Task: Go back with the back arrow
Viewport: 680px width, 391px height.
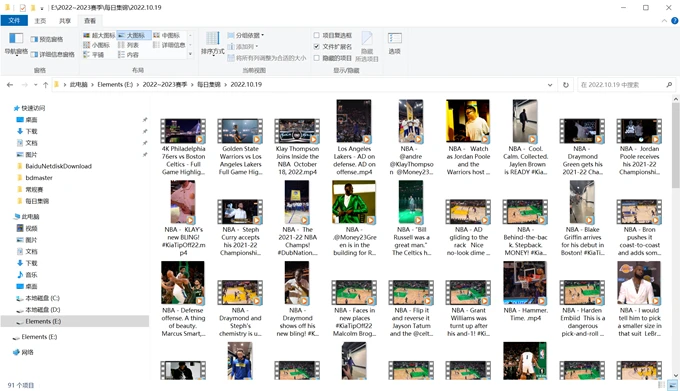Action: [10, 85]
